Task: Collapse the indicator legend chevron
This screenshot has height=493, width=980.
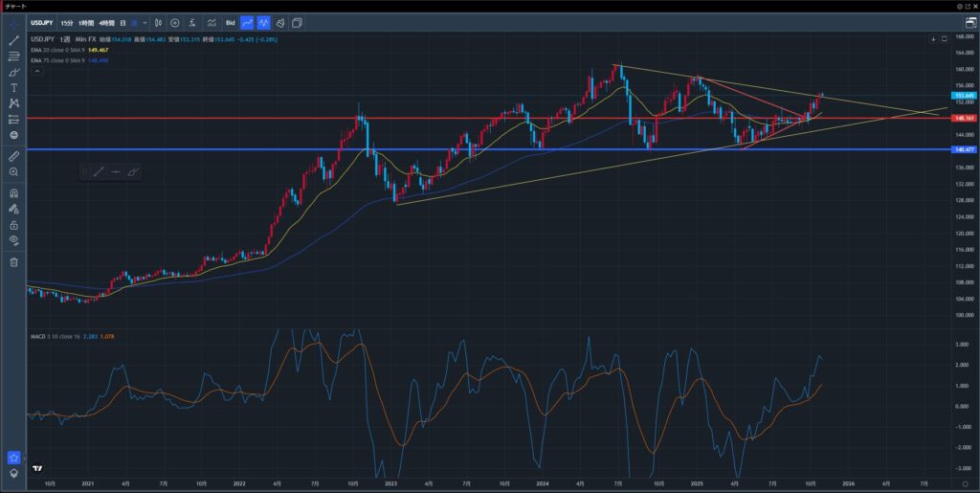Action: pyautogui.click(x=37, y=71)
